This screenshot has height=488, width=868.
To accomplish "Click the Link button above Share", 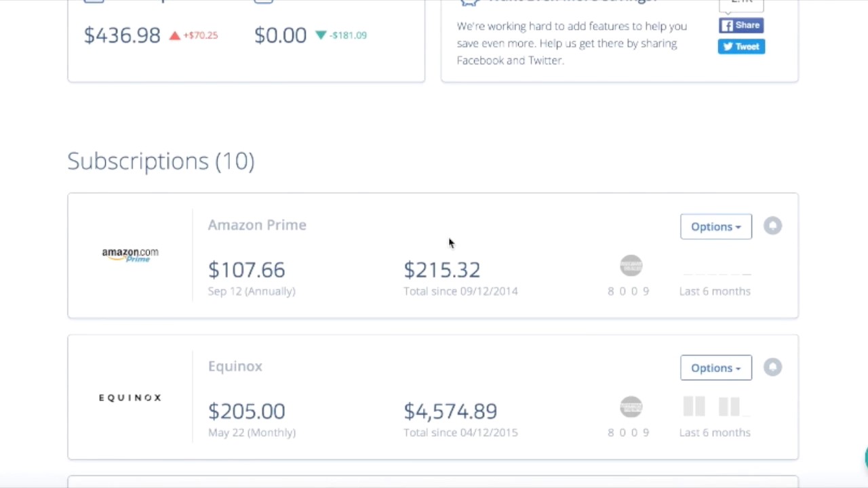I will (741, 4).
